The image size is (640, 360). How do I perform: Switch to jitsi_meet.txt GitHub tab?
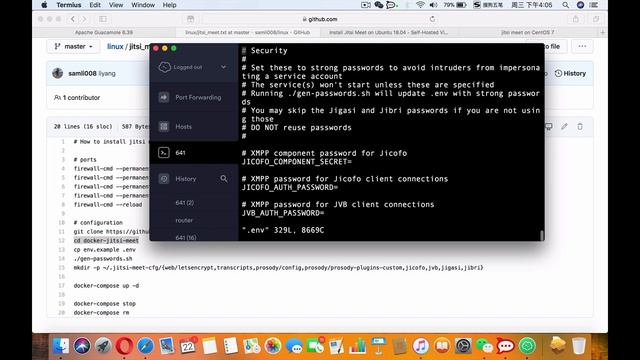point(247,32)
